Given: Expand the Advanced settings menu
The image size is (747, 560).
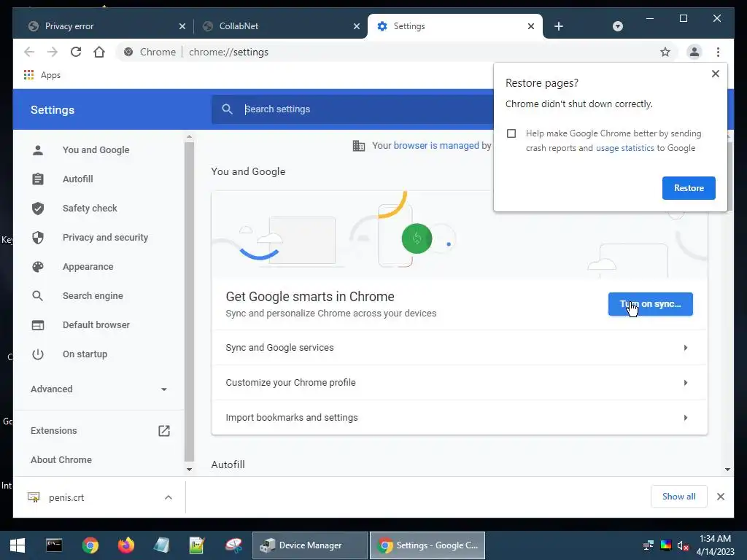Looking at the screenshot, I should (99, 389).
